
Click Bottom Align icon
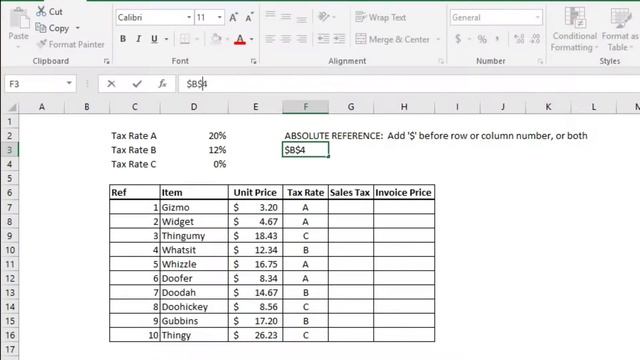(x=302, y=18)
